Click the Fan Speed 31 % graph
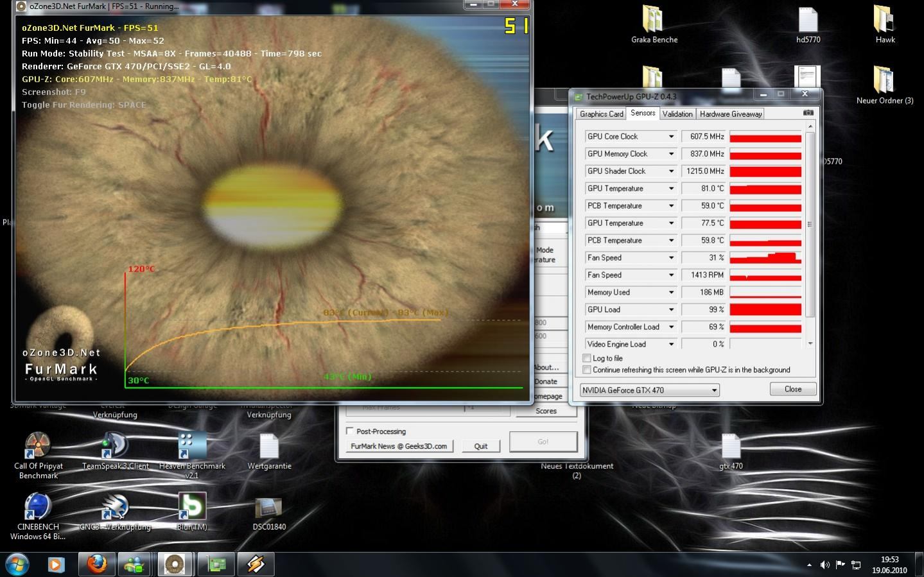Viewport: 924px width, 577px height. click(765, 258)
